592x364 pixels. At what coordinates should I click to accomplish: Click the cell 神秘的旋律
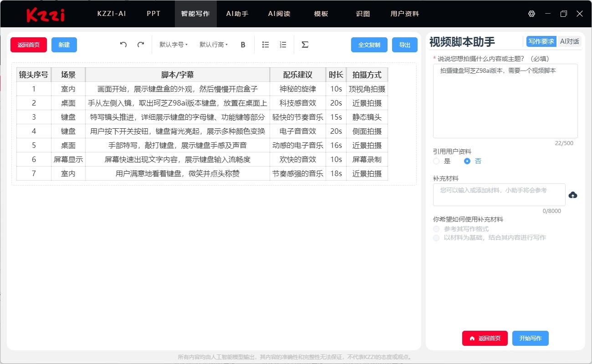pos(298,89)
